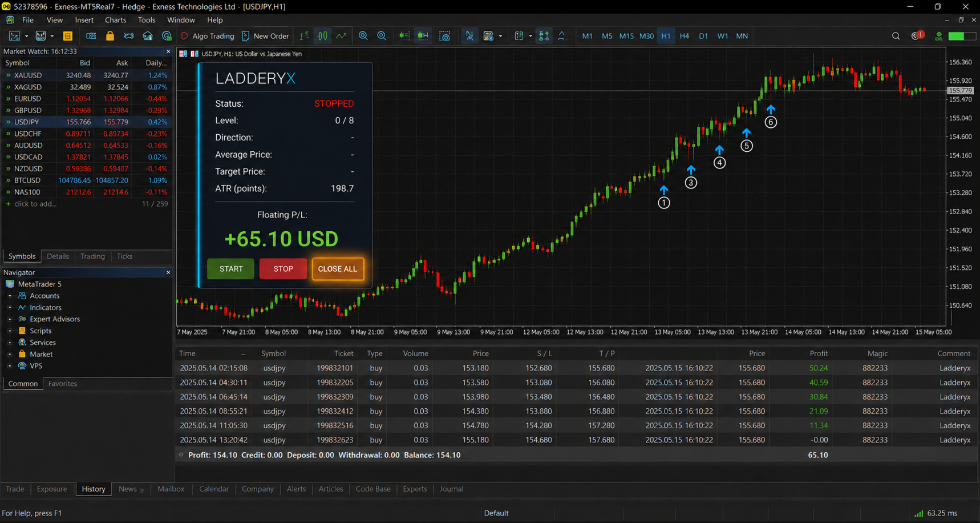The image size is (980, 523).
Task: Click the search magnifier in toolbar
Action: coord(896,36)
